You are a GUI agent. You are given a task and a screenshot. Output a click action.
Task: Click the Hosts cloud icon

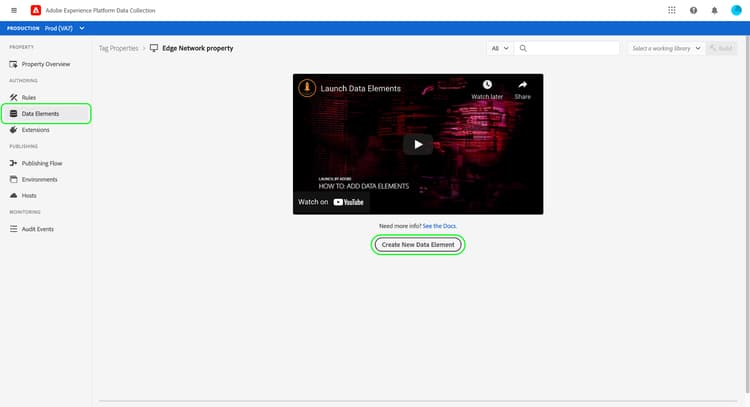[13, 196]
